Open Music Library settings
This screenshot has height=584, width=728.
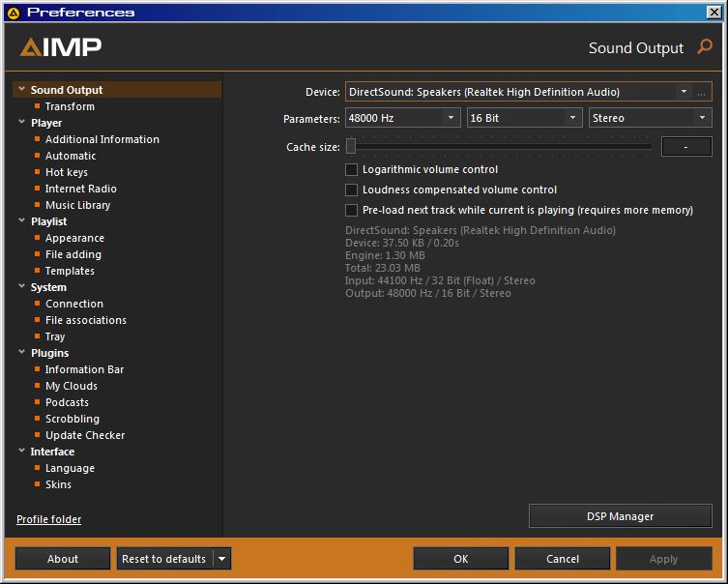pos(77,205)
